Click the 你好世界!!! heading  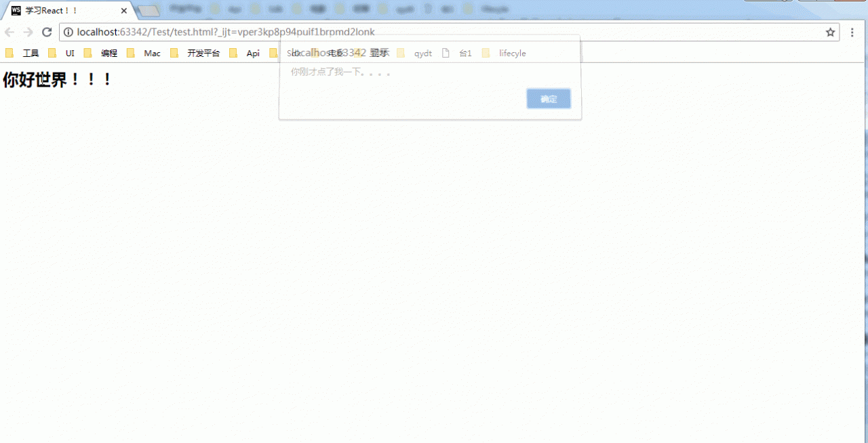click(57, 80)
